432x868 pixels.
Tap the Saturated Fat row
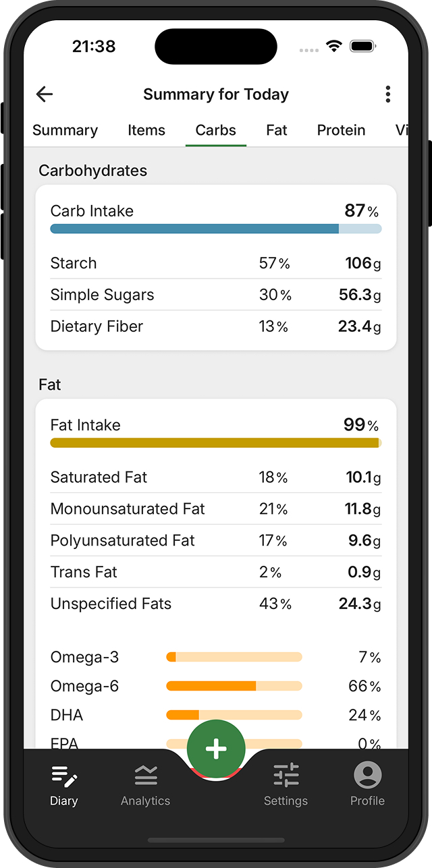216,478
